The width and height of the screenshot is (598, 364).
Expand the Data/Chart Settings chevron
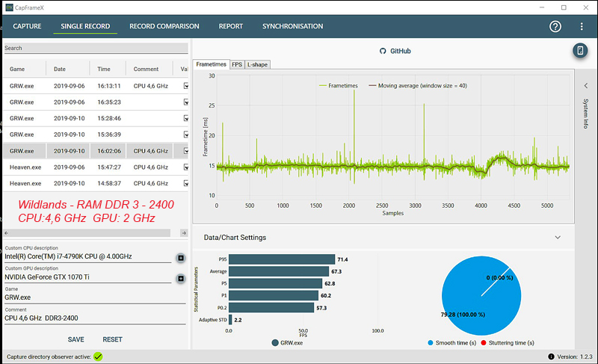tap(558, 238)
